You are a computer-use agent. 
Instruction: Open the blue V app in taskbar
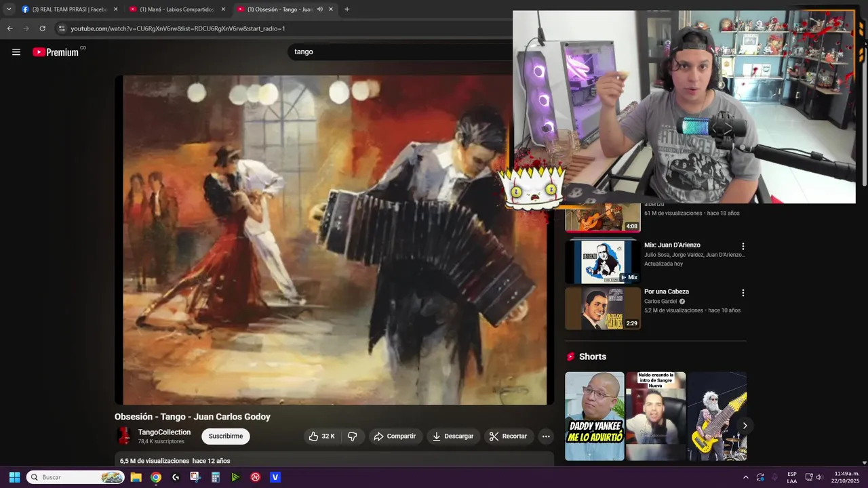pyautogui.click(x=275, y=477)
